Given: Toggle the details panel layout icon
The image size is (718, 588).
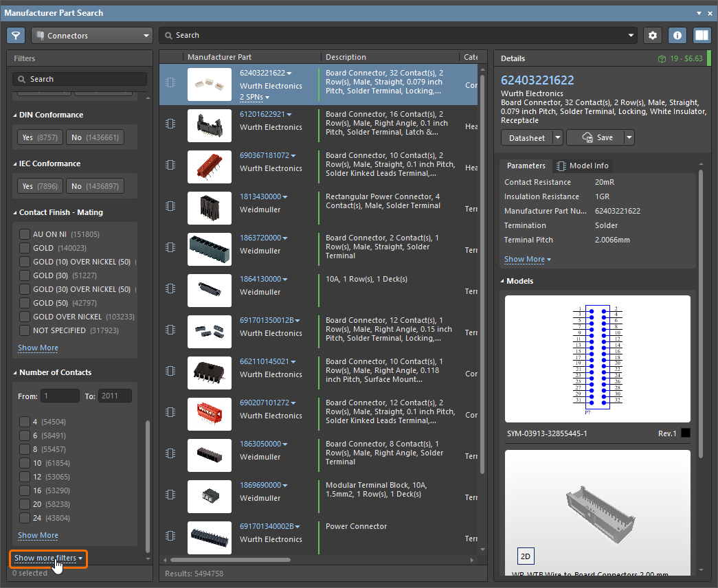Looking at the screenshot, I should click(x=702, y=35).
